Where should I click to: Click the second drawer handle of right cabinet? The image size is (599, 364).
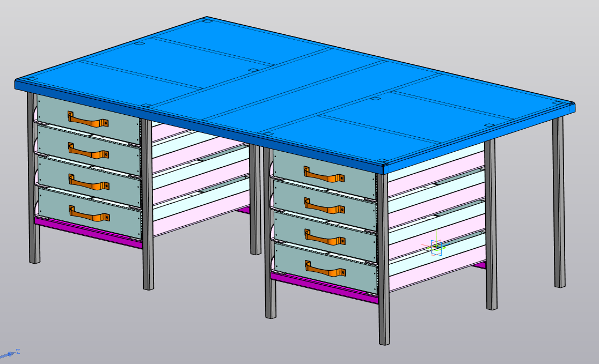[324, 206]
